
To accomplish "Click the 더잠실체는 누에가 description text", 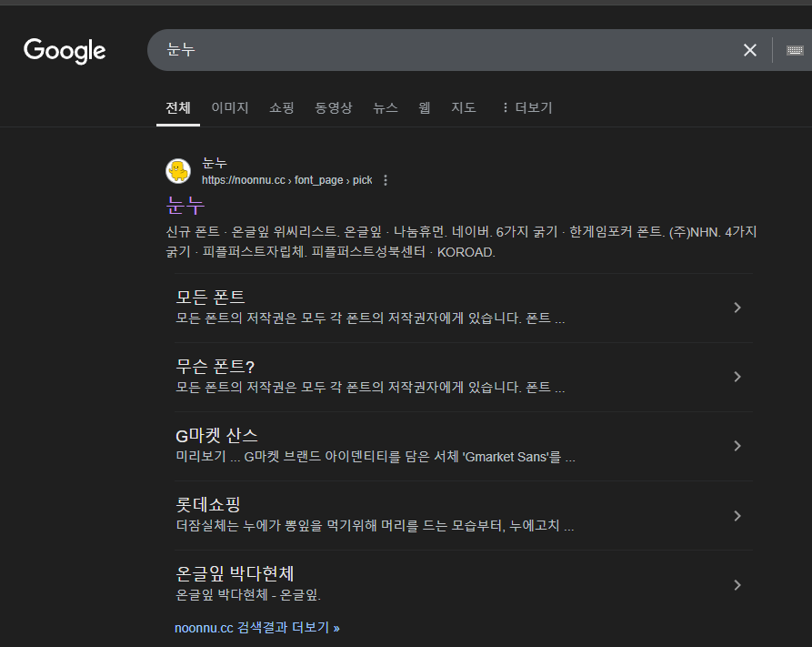I will tap(375, 526).
